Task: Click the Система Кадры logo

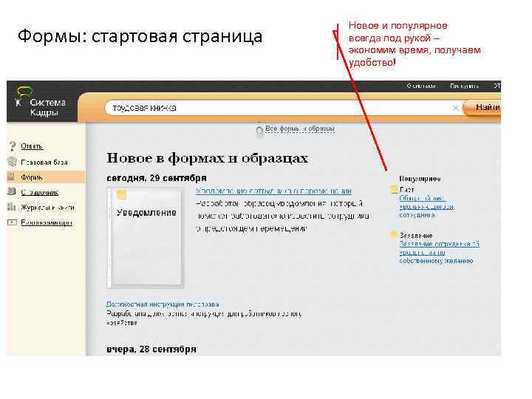Action: tap(41, 101)
